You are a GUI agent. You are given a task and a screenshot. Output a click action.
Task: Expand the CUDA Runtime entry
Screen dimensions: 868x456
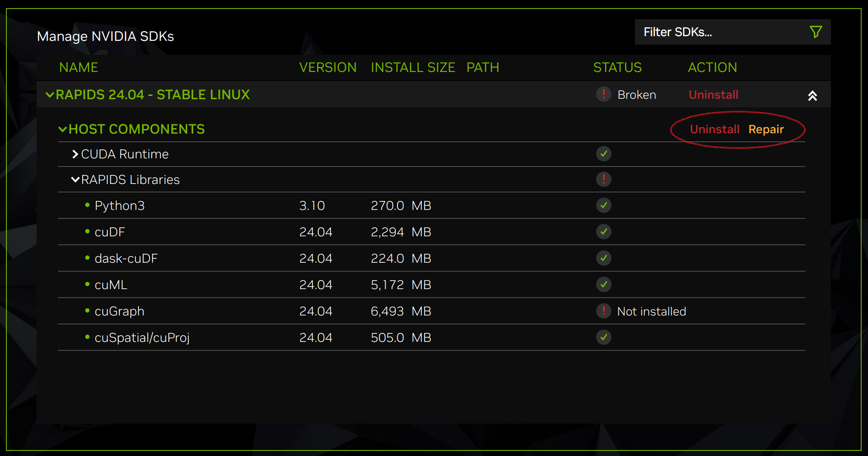click(75, 154)
